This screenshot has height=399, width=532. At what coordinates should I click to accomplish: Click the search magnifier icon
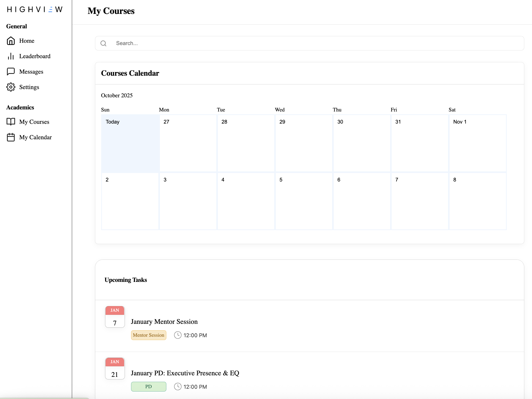tap(104, 43)
